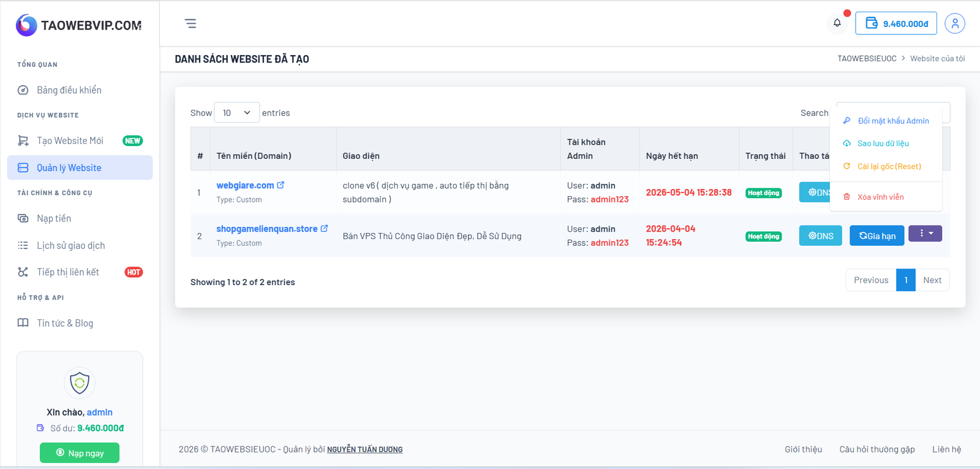The width and height of the screenshot is (980, 469).
Task: Toggle the hamburger sidebar menu icon
Action: [x=190, y=23]
